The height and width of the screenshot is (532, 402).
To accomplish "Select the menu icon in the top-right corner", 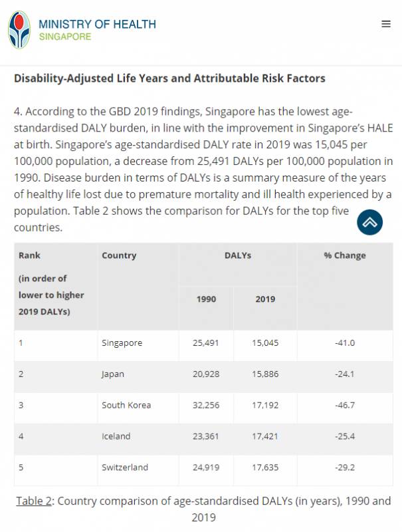I will click(385, 23).
